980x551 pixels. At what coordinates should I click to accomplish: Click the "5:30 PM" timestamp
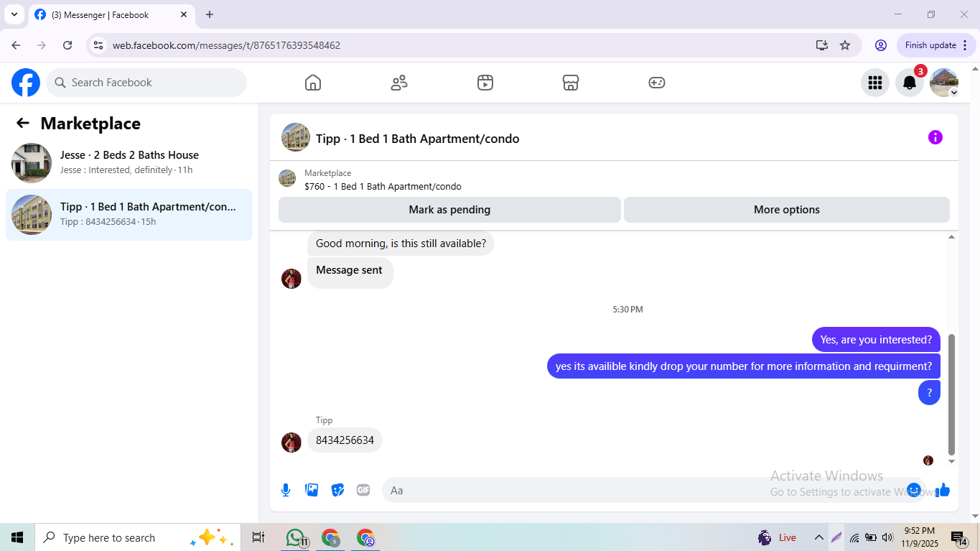627,310
